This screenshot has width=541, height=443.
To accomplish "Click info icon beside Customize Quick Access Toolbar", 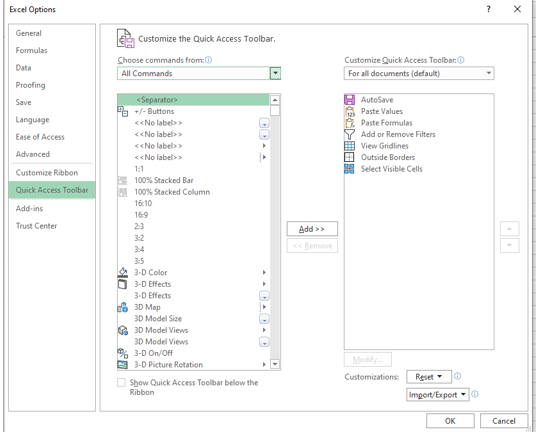I will point(461,60).
